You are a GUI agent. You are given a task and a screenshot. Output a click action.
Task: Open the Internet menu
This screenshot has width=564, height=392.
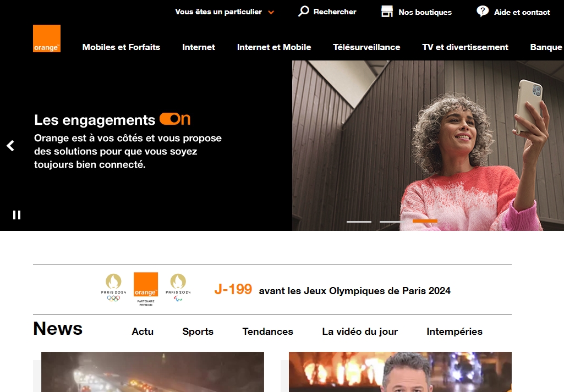(x=199, y=47)
